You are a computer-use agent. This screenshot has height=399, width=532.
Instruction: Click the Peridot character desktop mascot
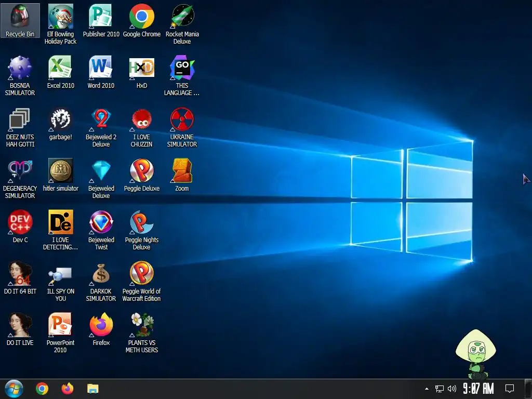(476, 354)
